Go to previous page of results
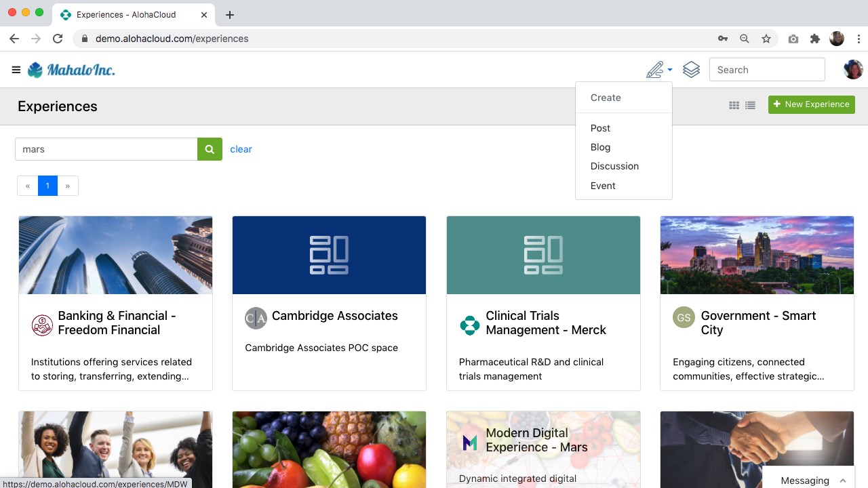The width and height of the screenshot is (868, 488). pyautogui.click(x=28, y=186)
